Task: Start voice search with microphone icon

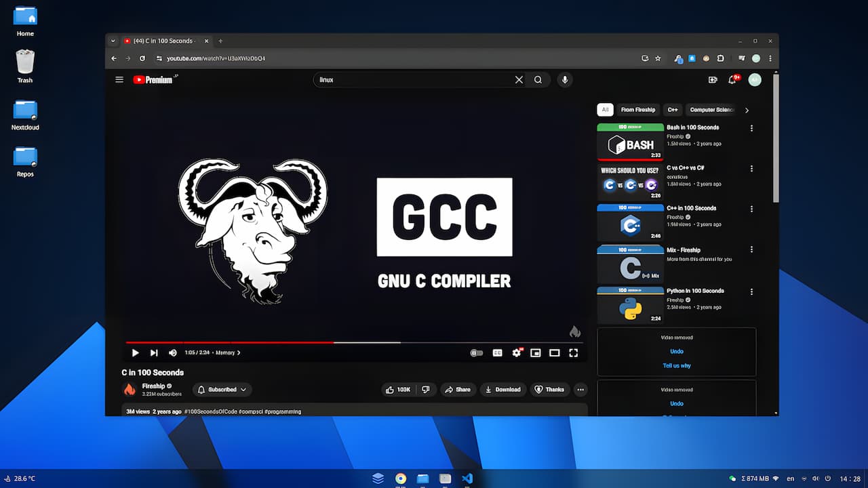Action: [x=564, y=80]
